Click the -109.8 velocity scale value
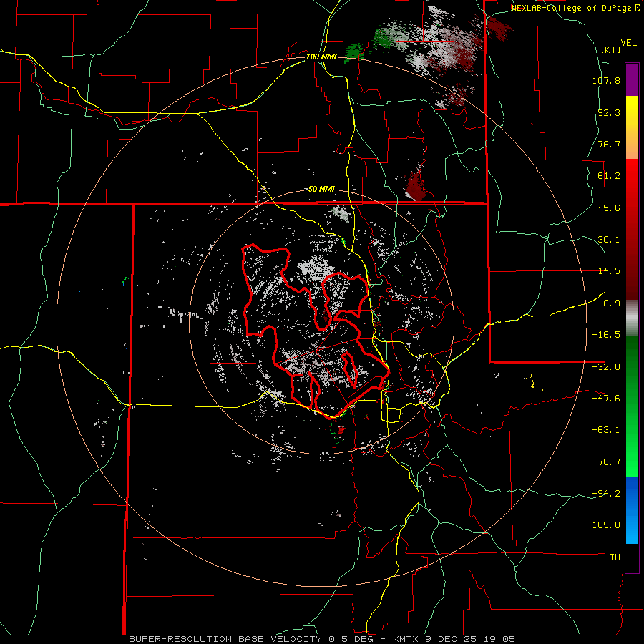The image size is (644, 644). click(603, 525)
